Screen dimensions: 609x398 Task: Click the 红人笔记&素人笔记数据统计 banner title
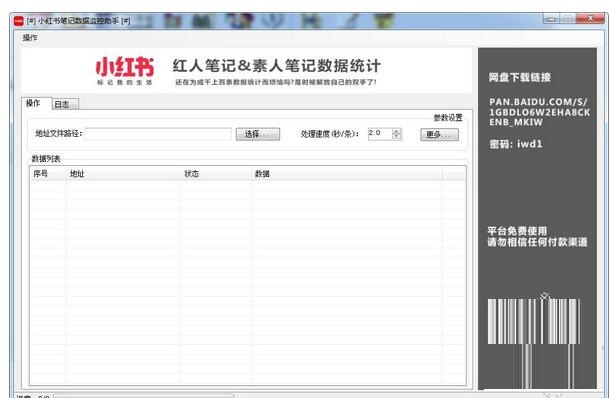277,66
